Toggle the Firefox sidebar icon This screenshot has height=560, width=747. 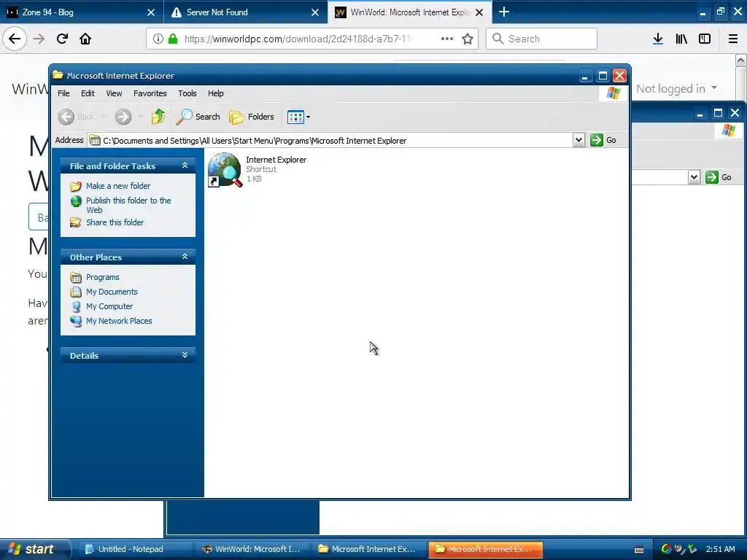pyautogui.click(x=705, y=39)
